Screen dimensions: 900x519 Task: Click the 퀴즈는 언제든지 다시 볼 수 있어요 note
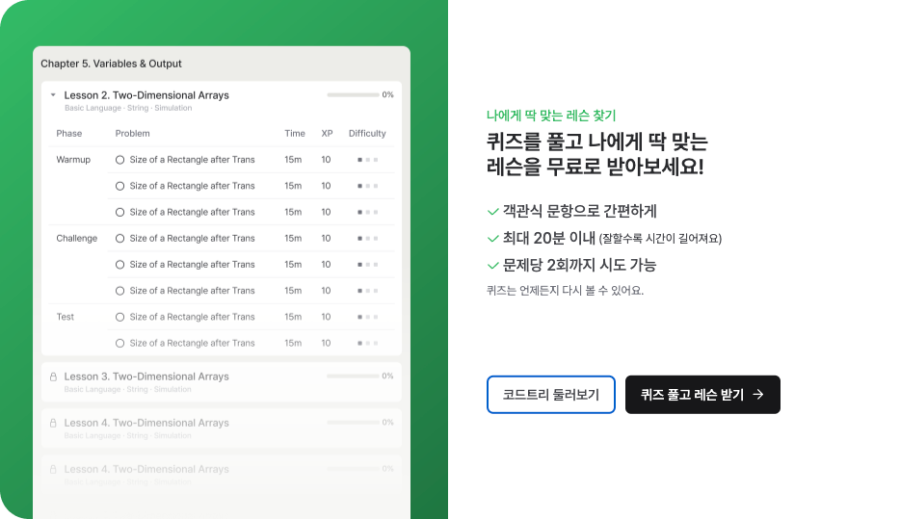pos(565,291)
